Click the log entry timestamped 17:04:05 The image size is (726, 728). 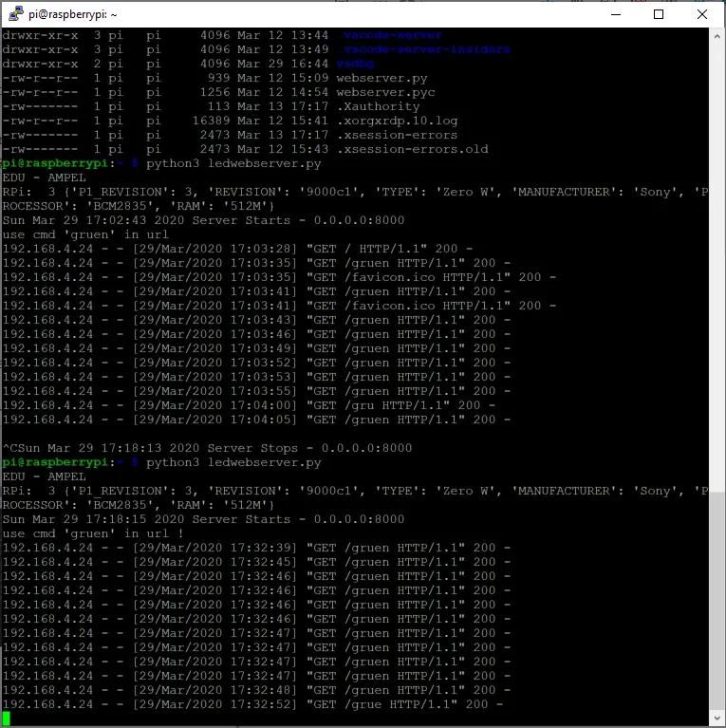click(256, 420)
